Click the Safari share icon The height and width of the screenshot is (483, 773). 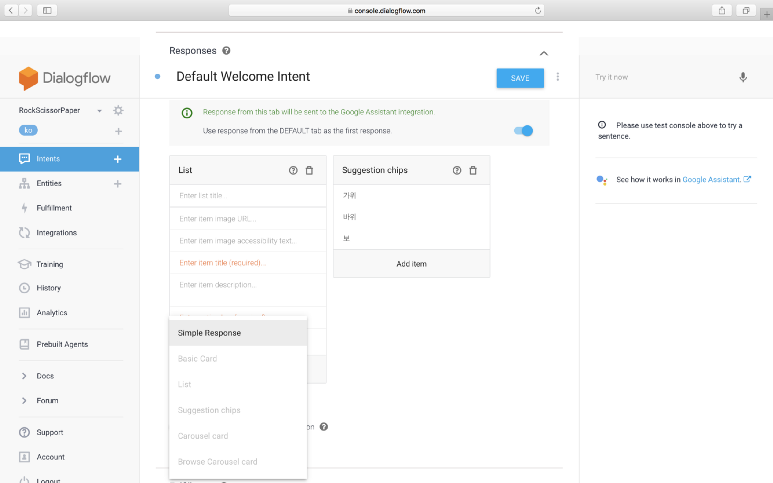point(721,10)
